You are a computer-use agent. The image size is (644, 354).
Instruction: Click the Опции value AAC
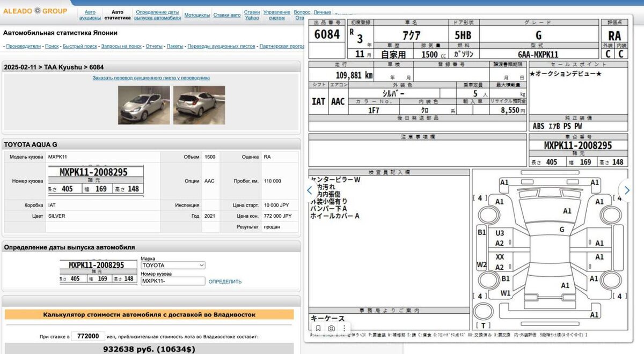coord(209,181)
